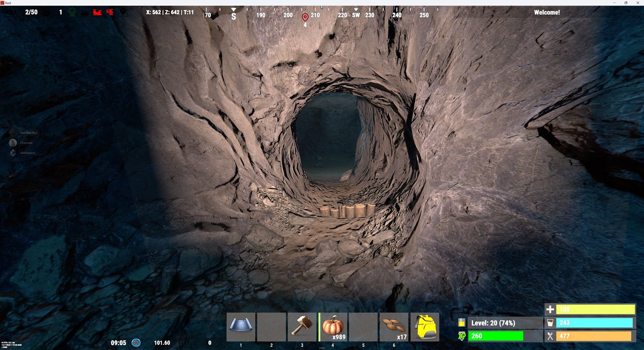Viewport: 644px width, 350px height.
Task: Click the blue economy coin icon
Action: 136,343
